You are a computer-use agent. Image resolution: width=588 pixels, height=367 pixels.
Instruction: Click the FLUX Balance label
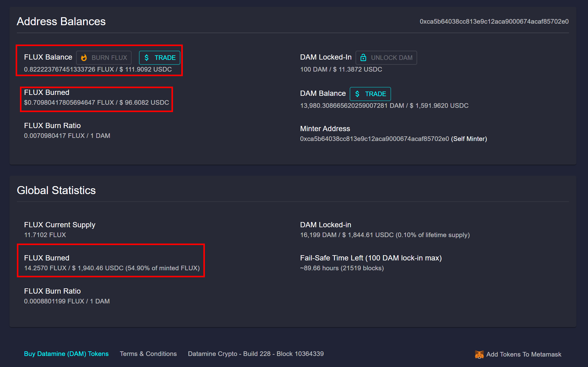[48, 57]
